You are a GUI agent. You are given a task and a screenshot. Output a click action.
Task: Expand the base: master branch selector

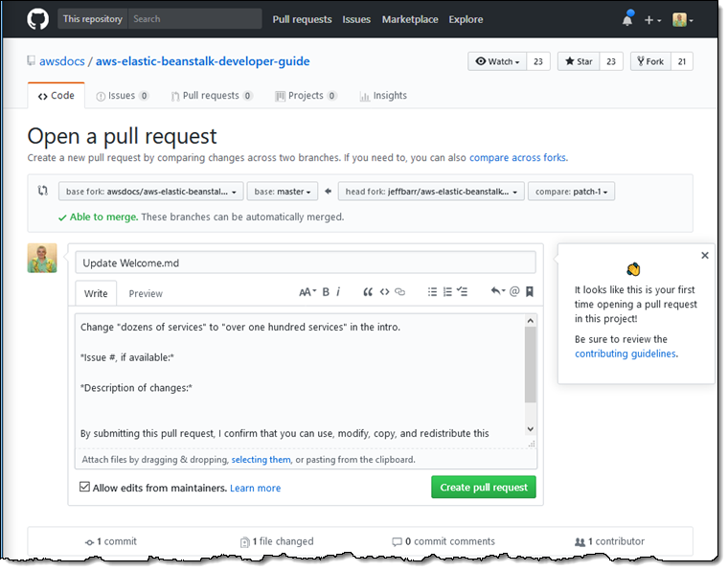click(282, 192)
